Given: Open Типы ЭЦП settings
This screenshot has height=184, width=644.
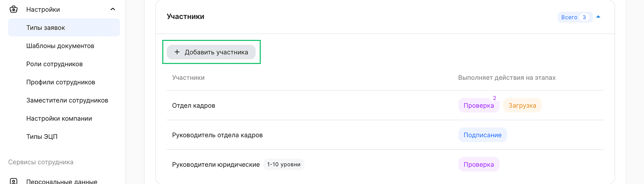Looking at the screenshot, I should (42, 137).
